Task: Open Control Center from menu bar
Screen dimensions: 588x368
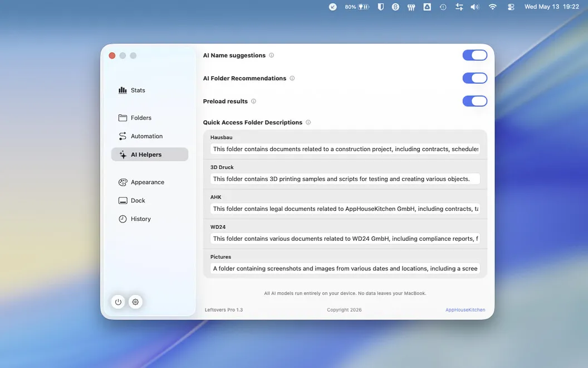Action: click(511, 7)
